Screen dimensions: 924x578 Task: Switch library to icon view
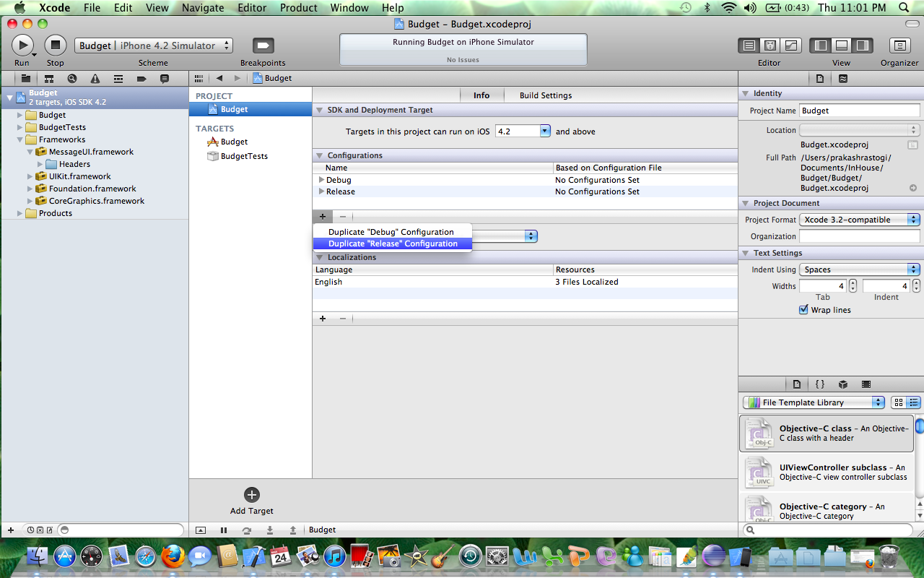point(899,402)
